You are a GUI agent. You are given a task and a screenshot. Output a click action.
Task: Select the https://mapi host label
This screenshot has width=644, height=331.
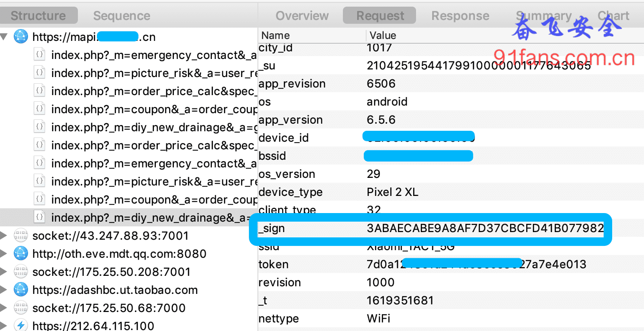point(94,37)
